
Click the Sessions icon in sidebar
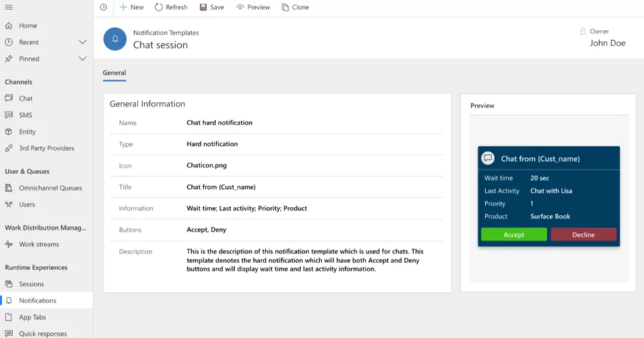9,284
